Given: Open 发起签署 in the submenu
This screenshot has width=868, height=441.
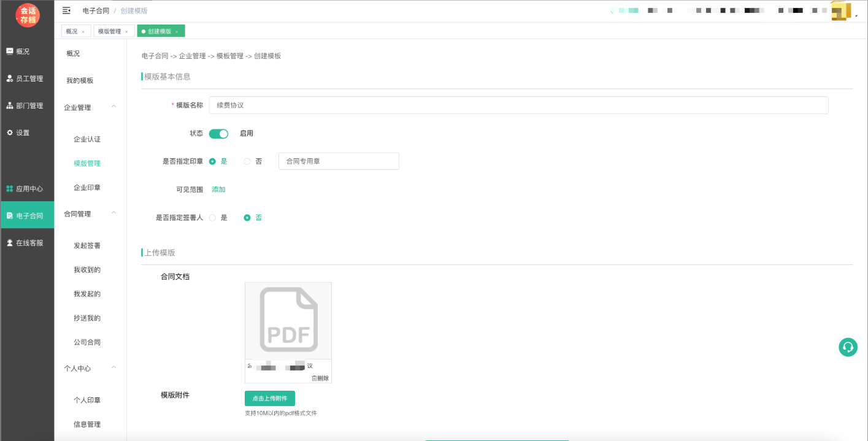Looking at the screenshot, I should (87, 245).
